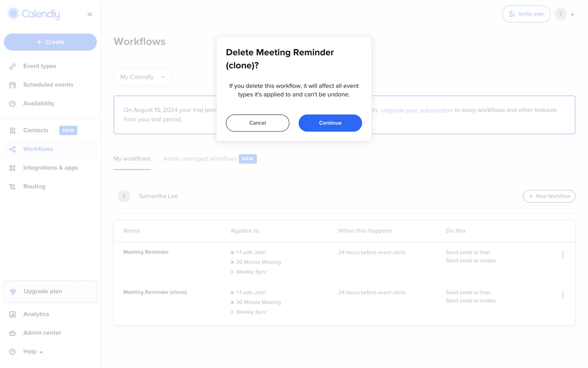
Task: Open Admin center crown icon
Action: coord(12,333)
